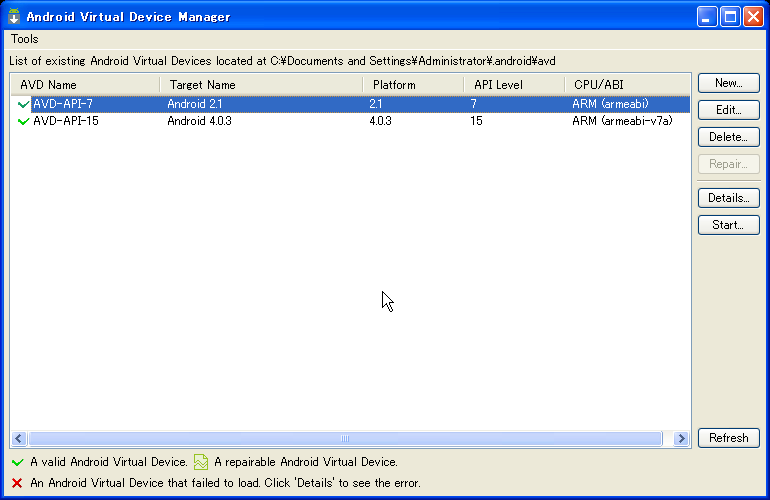The image size is (770, 500).
Task: Click the 'Android 2.1' target name cell
Action: pos(194,104)
